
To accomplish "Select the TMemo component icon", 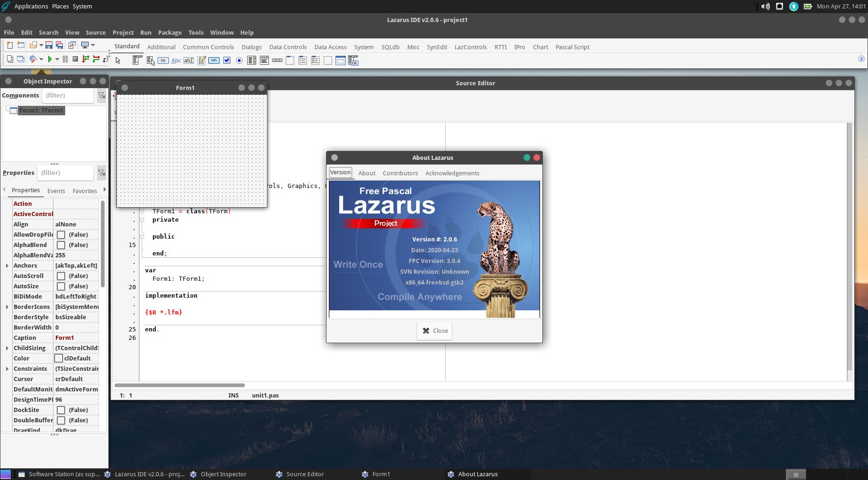I will [x=201, y=60].
